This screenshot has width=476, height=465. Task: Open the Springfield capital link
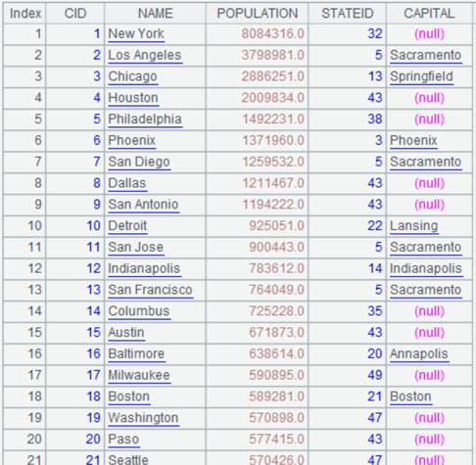[422, 76]
